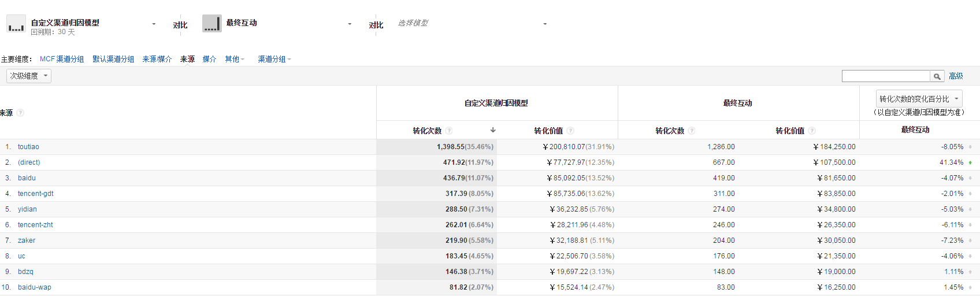Click help icon next to 来源 column header
980x296 pixels.
pos(20,113)
